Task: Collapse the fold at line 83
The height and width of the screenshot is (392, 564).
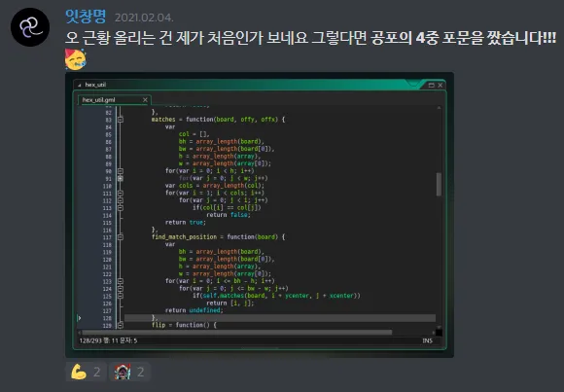Action: pyautogui.click(x=121, y=120)
